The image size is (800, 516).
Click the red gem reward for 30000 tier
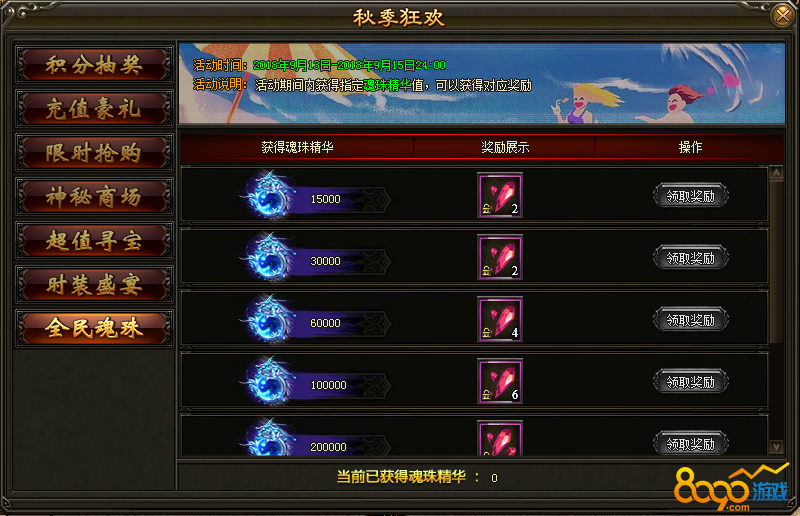[x=499, y=257]
